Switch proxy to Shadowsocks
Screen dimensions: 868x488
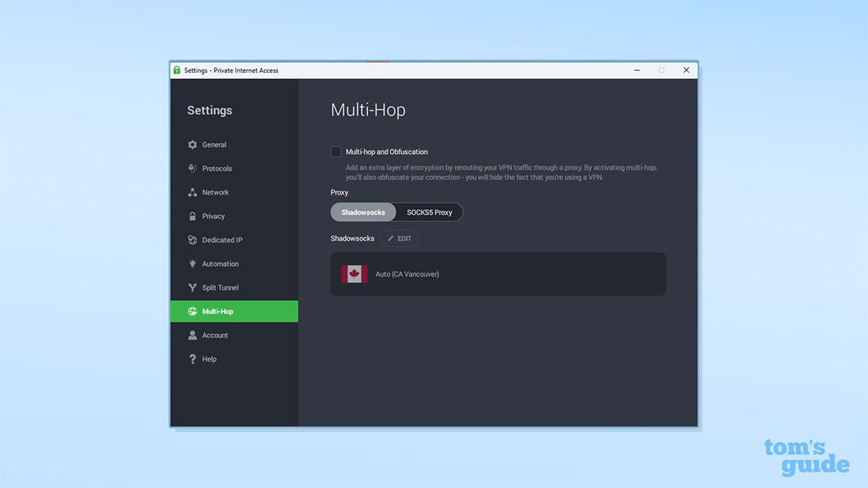363,213
